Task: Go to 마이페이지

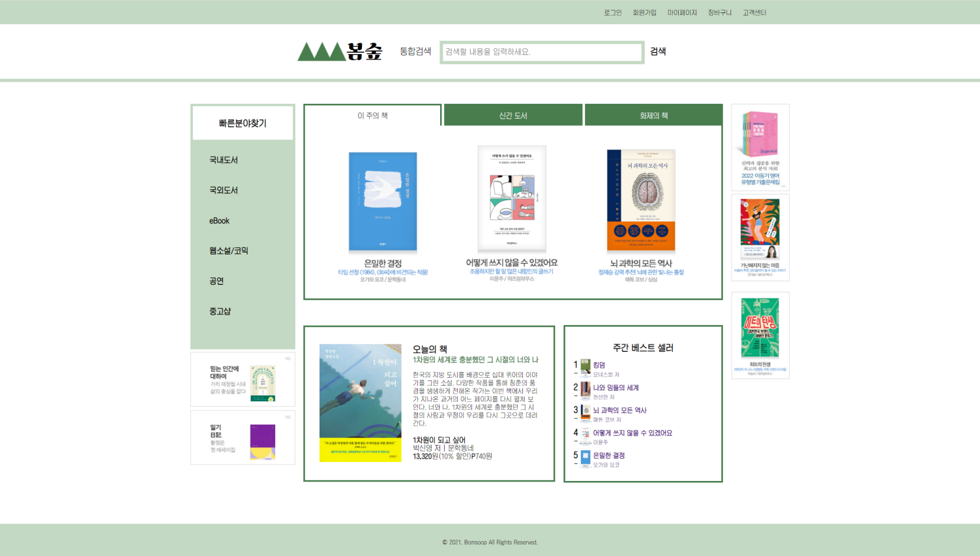Action: (x=681, y=12)
